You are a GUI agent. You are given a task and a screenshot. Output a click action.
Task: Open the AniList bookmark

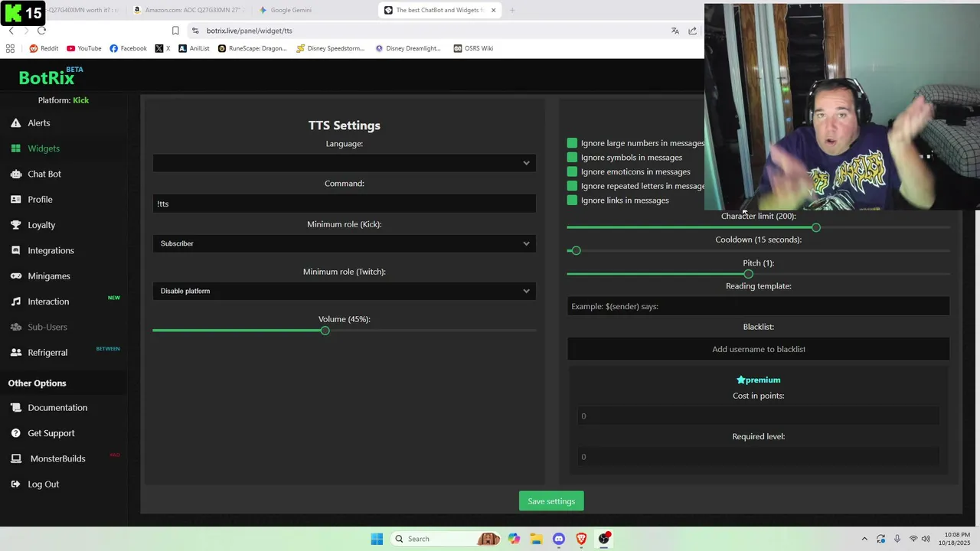pyautogui.click(x=194, y=48)
